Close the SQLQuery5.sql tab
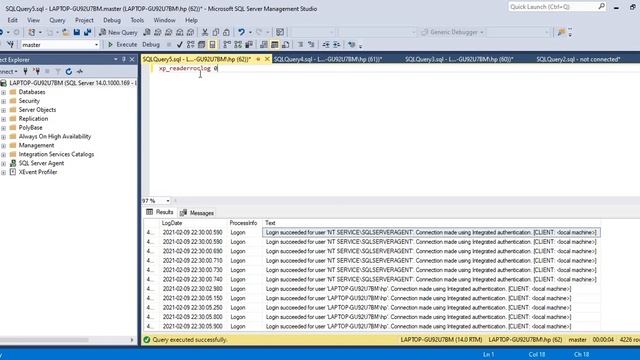The height and width of the screenshot is (360, 640). (267, 59)
